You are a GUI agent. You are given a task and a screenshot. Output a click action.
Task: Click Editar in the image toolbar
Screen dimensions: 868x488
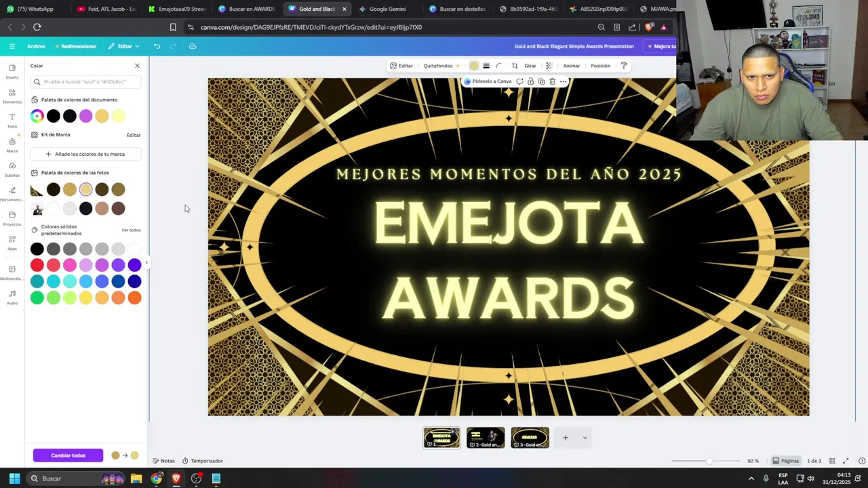pyautogui.click(x=401, y=66)
